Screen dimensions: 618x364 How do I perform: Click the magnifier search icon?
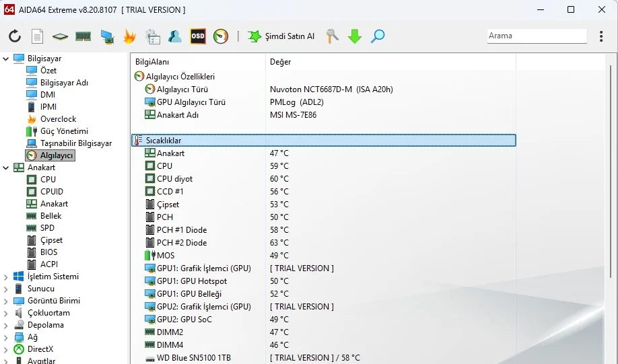378,36
